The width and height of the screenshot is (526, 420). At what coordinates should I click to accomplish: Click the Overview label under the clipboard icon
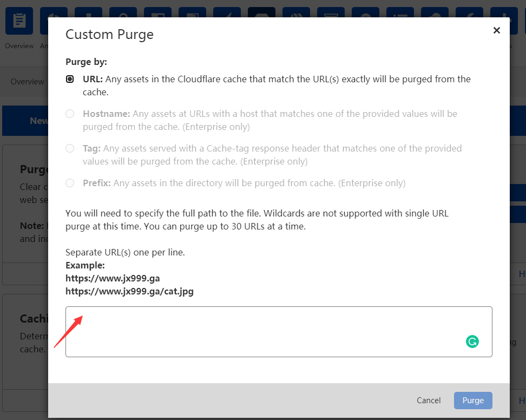(x=19, y=45)
